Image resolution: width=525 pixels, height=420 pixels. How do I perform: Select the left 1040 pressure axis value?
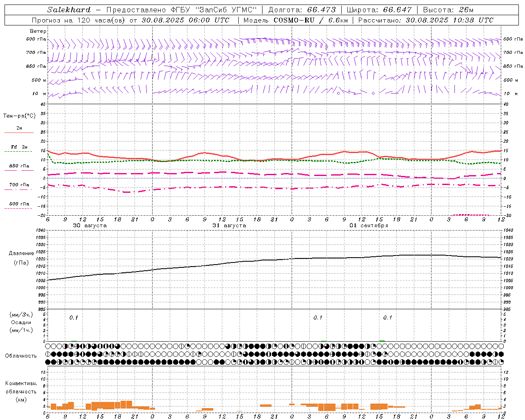tap(42, 230)
